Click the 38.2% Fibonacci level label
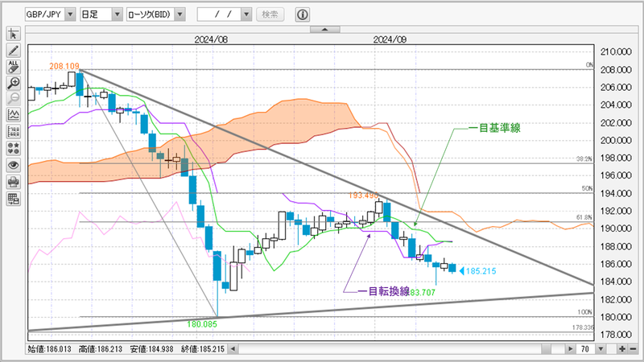 tap(584, 158)
